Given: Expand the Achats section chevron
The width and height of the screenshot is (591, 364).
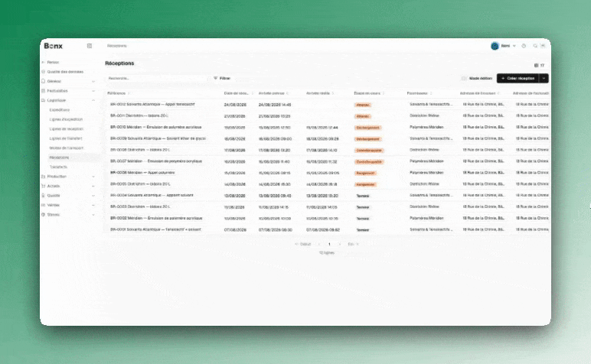Looking at the screenshot, I should point(93,186).
